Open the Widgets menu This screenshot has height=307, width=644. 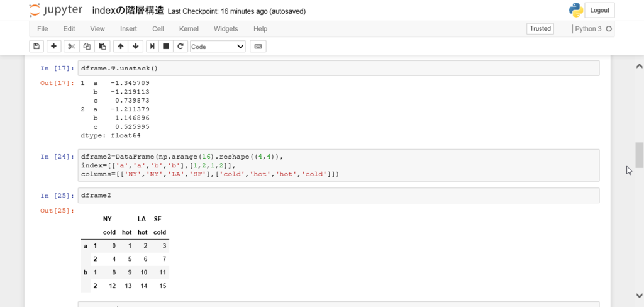pos(226,29)
